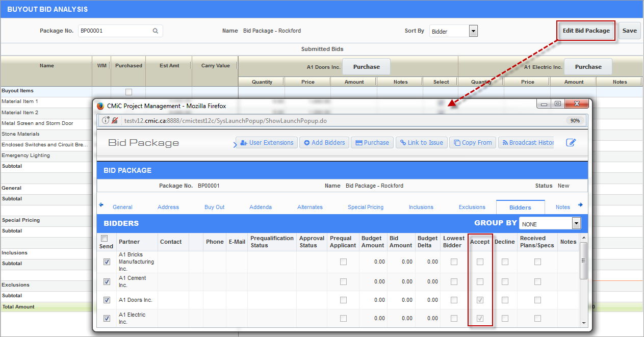This screenshot has width=644, height=337.
Task: Click the search magnifier in Package No. field
Action: coord(156,31)
